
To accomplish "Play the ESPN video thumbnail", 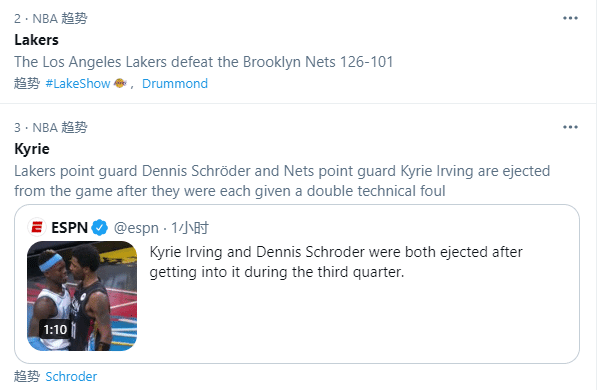I will [82, 296].
